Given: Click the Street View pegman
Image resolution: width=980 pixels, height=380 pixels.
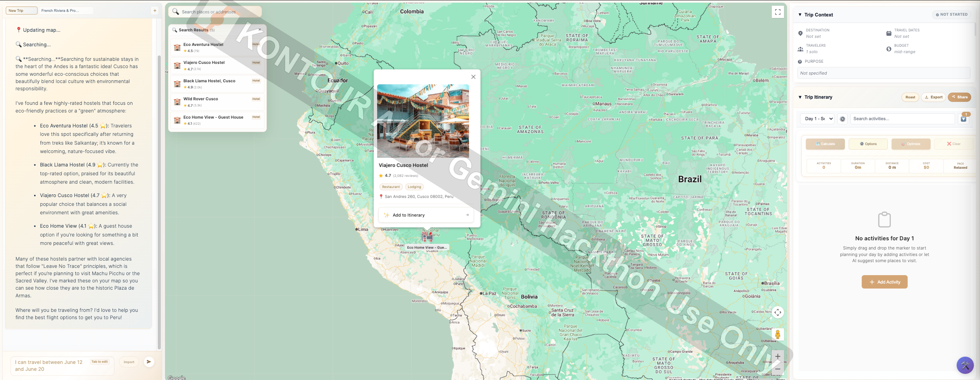Looking at the screenshot, I should (x=777, y=334).
